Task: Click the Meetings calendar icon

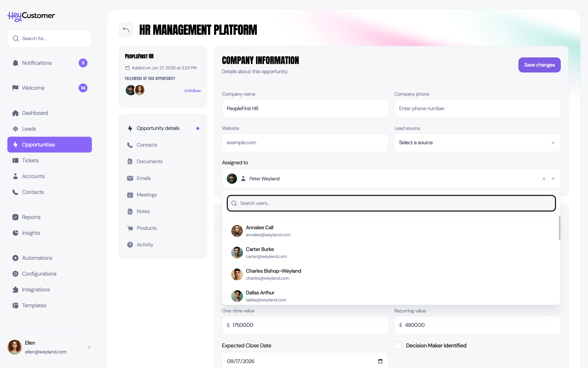Action: click(x=130, y=195)
